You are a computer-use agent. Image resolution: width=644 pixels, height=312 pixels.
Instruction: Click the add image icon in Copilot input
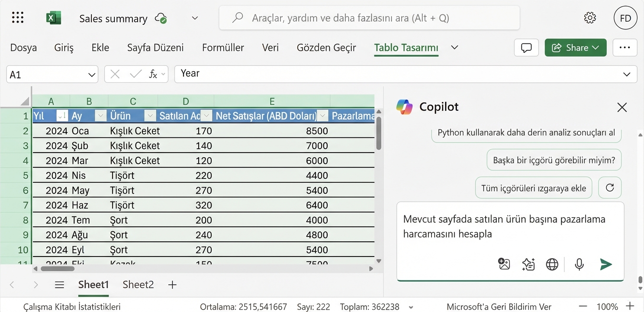point(504,263)
